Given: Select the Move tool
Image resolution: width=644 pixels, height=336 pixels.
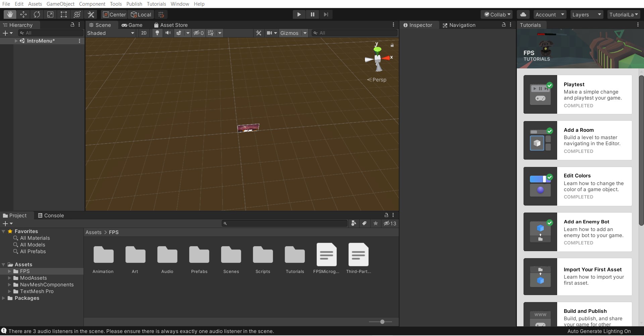Looking at the screenshot, I should click(23, 14).
